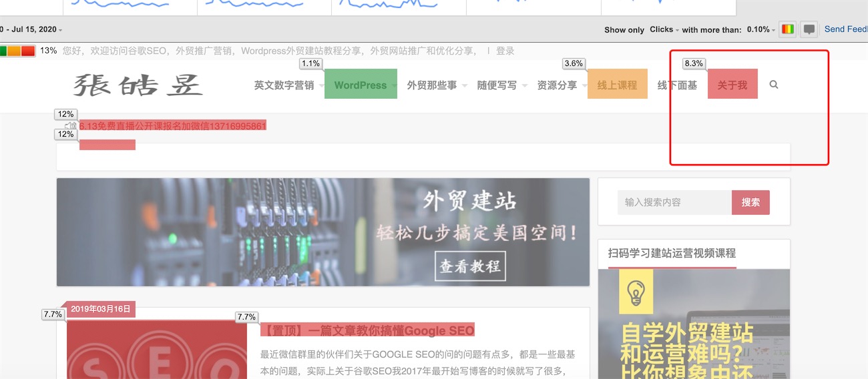Open the 线下面基 nav item
The height and width of the screenshot is (379, 868).
click(x=677, y=85)
